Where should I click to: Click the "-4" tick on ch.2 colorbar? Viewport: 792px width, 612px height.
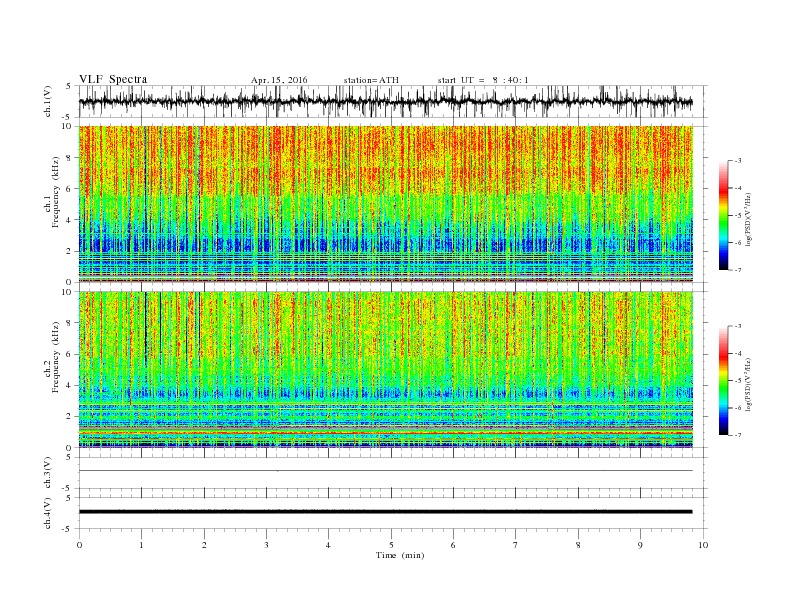point(737,353)
